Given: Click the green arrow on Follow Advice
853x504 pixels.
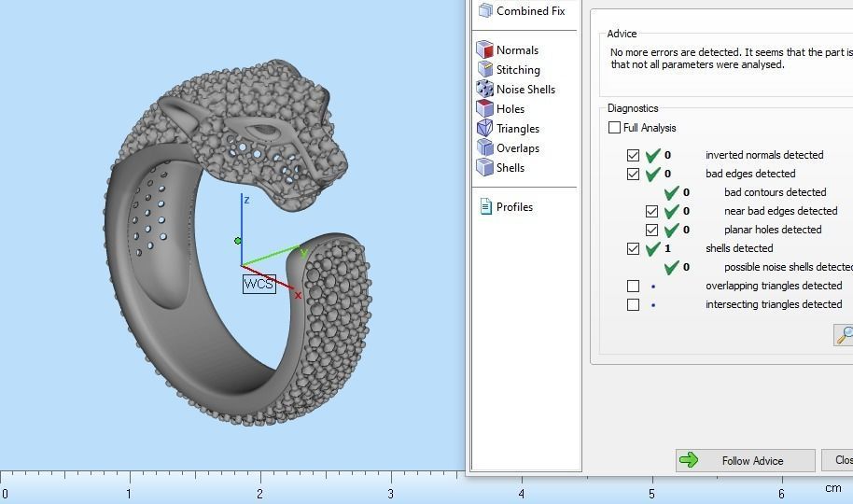Looking at the screenshot, I should tap(689, 460).
